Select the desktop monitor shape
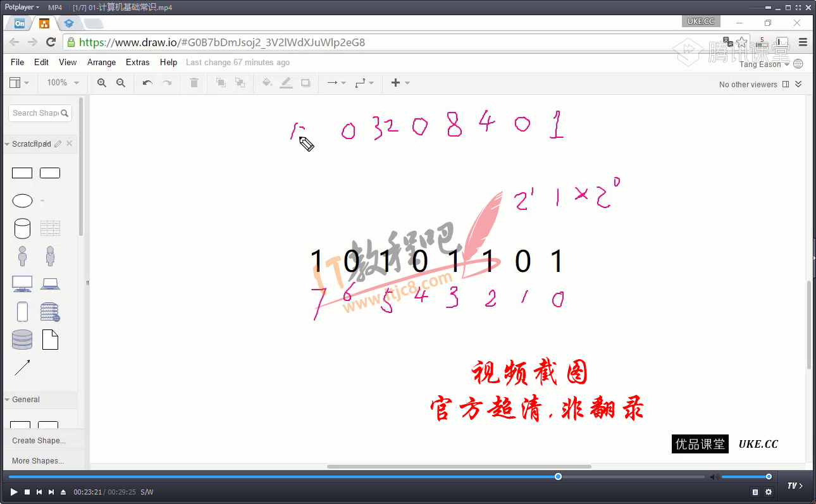This screenshot has height=504, width=816. click(22, 284)
